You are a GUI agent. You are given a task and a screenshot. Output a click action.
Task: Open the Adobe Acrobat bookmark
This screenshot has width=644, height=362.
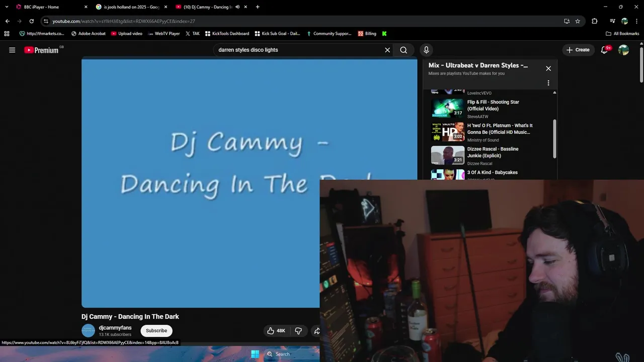(89, 34)
